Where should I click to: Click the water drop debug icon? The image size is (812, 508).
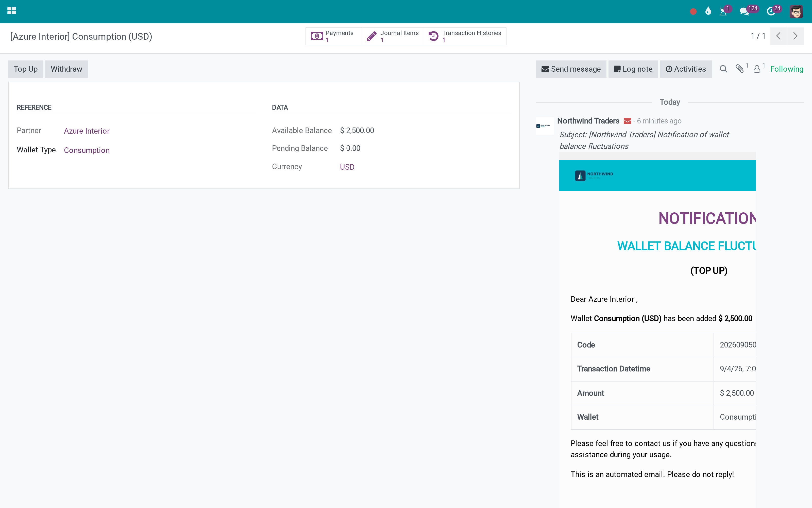[708, 11]
